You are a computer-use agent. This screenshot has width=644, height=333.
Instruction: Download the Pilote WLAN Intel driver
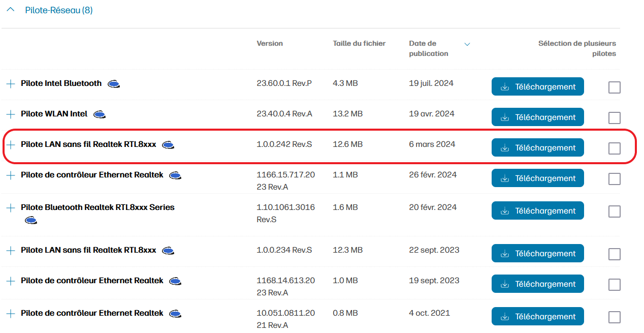tap(538, 117)
